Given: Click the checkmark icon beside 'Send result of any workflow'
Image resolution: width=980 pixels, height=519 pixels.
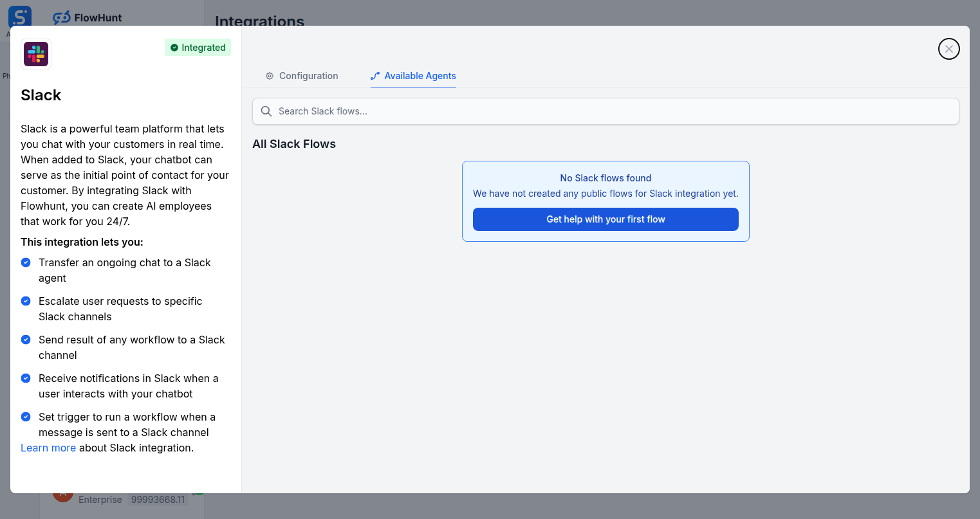Looking at the screenshot, I should click(x=26, y=340).
